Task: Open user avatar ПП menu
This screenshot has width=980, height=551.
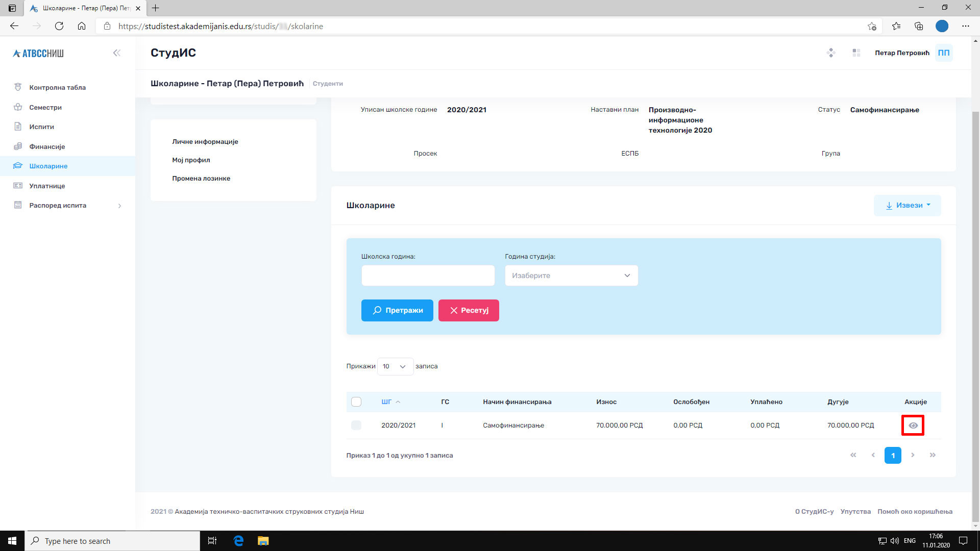Action: (944, 53)
